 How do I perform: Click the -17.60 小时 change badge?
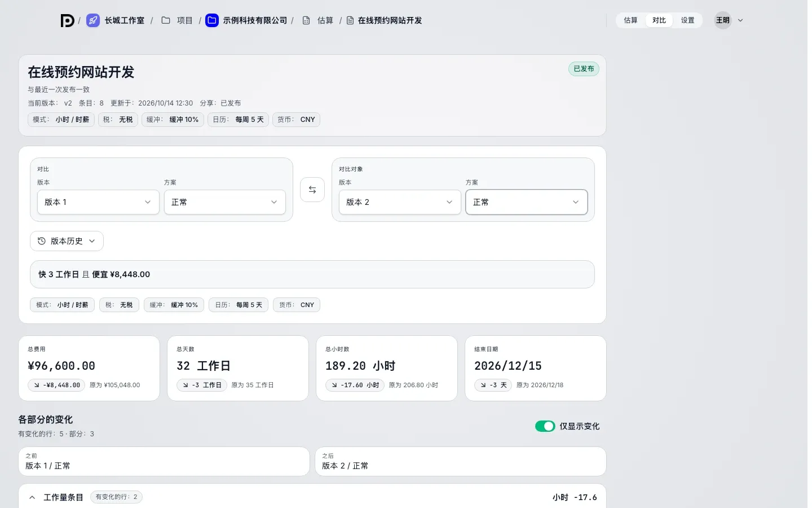[x=355, y=385]
